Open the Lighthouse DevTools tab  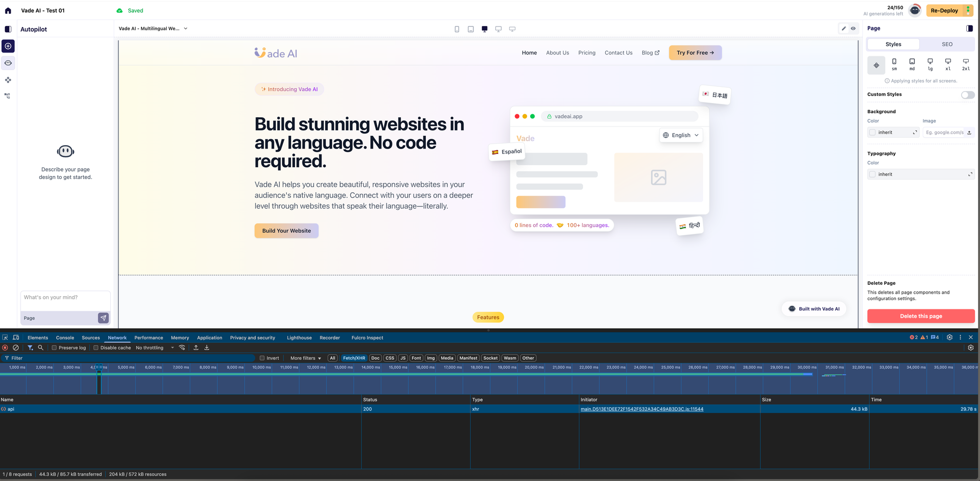click(299, 337)
